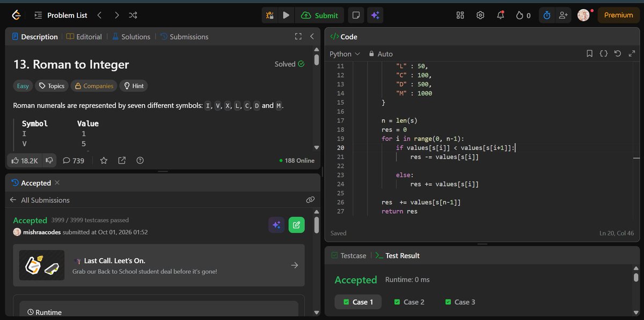The width and height of the screenshot is (644, 320).
Task: Click the Premium button
Action: click(x=618, y=15)
